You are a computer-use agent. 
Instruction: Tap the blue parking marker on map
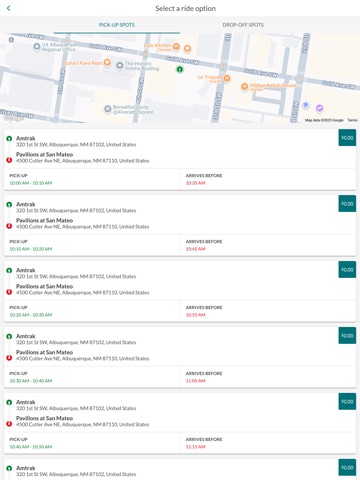click(305, 106)
